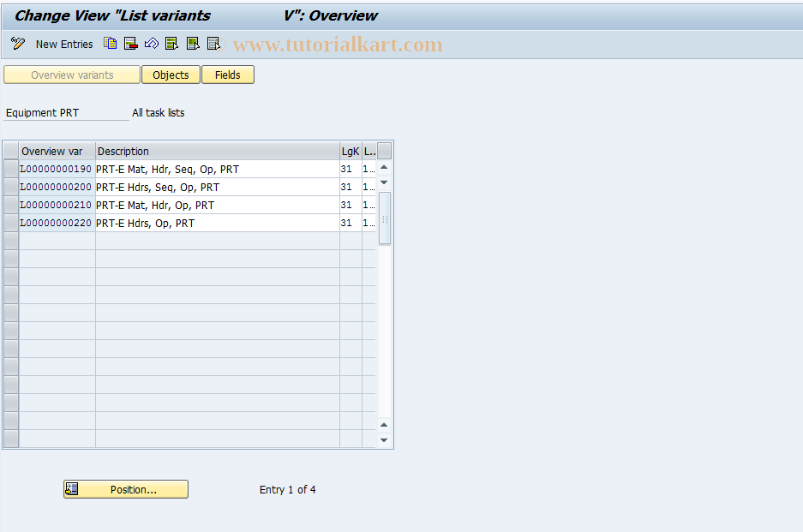Click the inner scrollbar's upper arrow
Viewport: 803px width, 532px height.
[x=384, y=168]
